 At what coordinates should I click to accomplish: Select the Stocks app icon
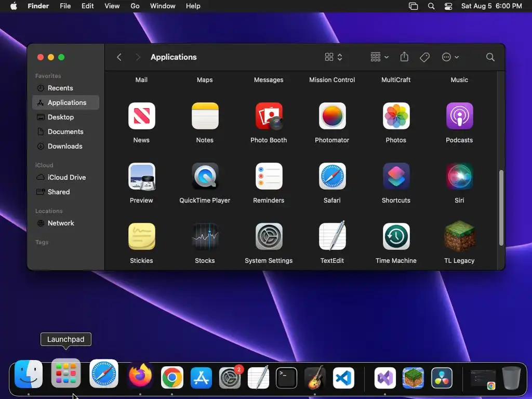click(x=205, y=236)
